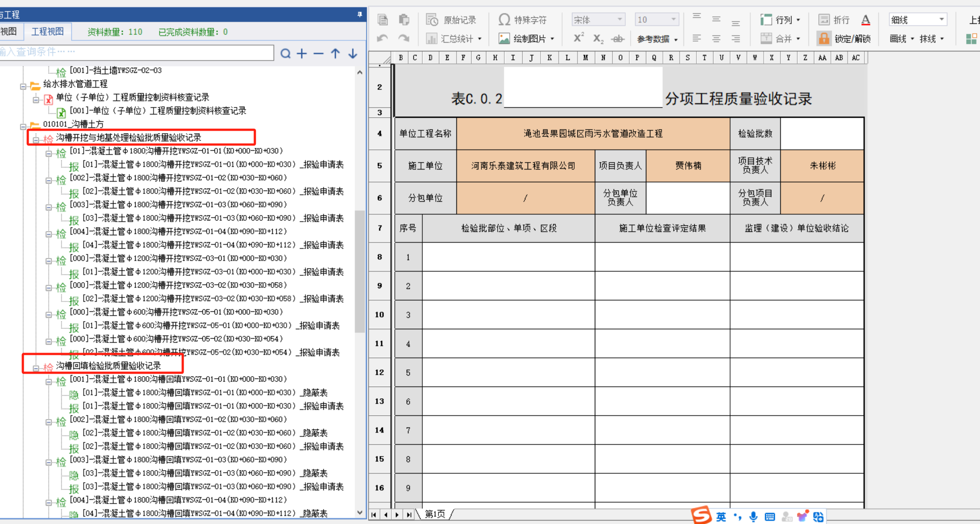The height and width of the screenshot is (524, 980).
Task: Select the 第1页 sheet tab
Action: [434, 514]
